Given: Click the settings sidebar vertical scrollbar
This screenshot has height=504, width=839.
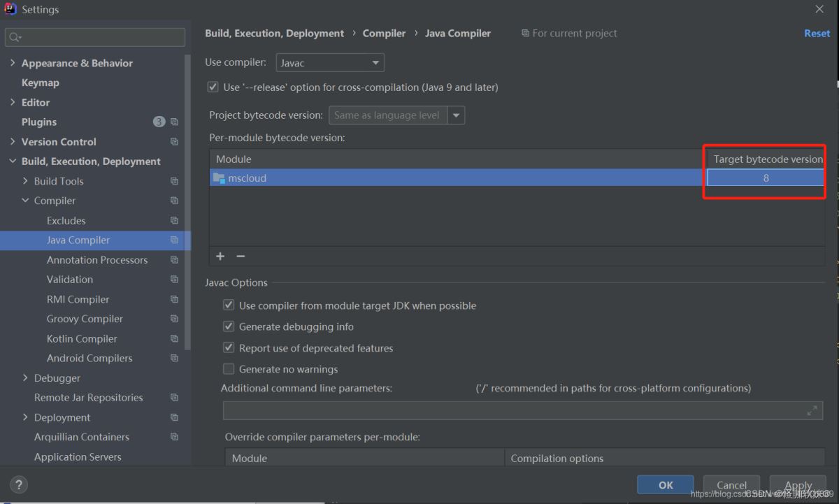Looking at the screenshot, I should (187, 203).
